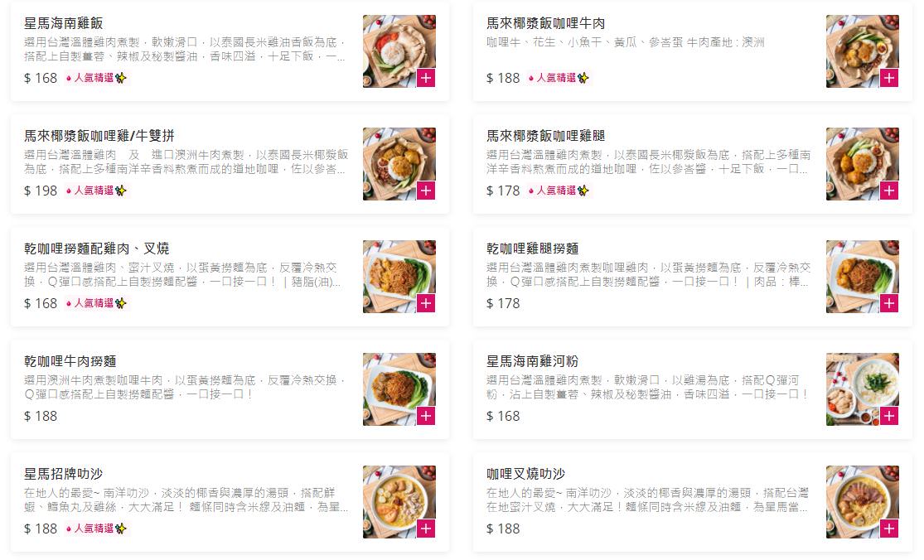
Task: Add 星馬海南雞河粉 using plus icon
Action: click(x=888, y=416)
